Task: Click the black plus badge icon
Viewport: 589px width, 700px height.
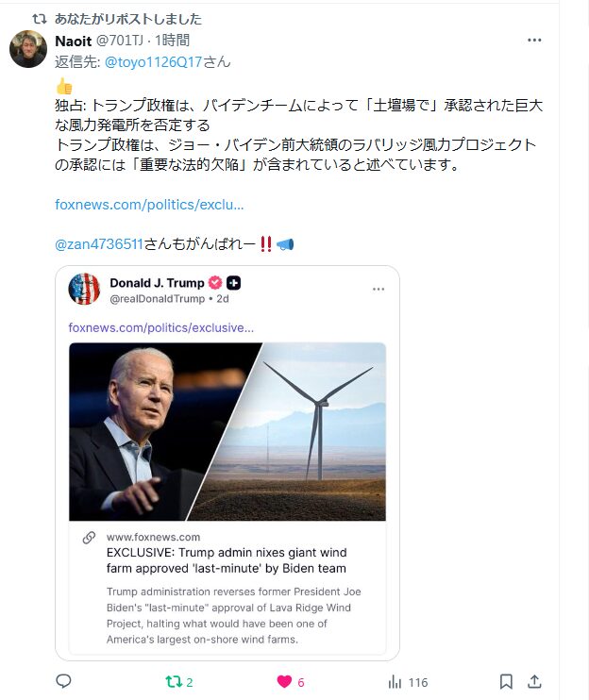Action: (x=233, y=283)
